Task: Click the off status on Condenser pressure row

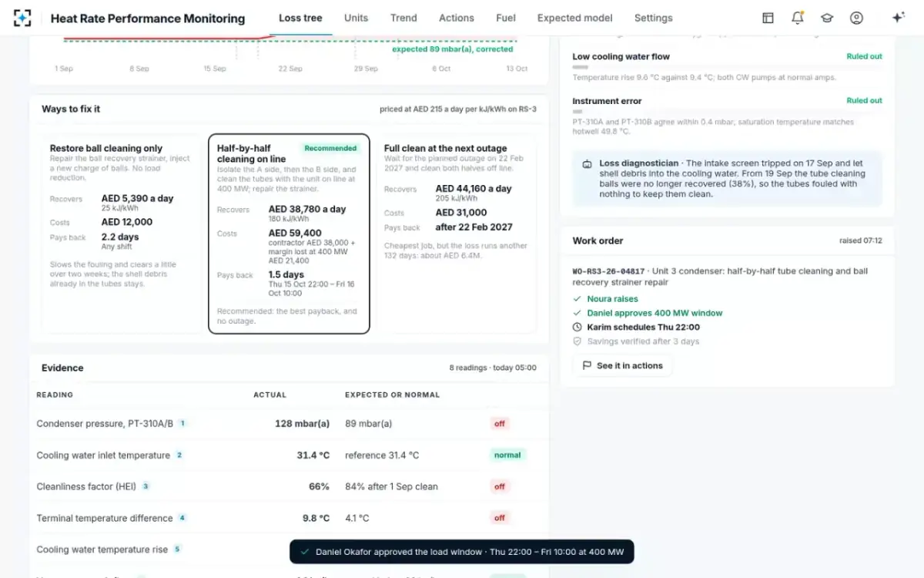Action: tap(500, 423)
